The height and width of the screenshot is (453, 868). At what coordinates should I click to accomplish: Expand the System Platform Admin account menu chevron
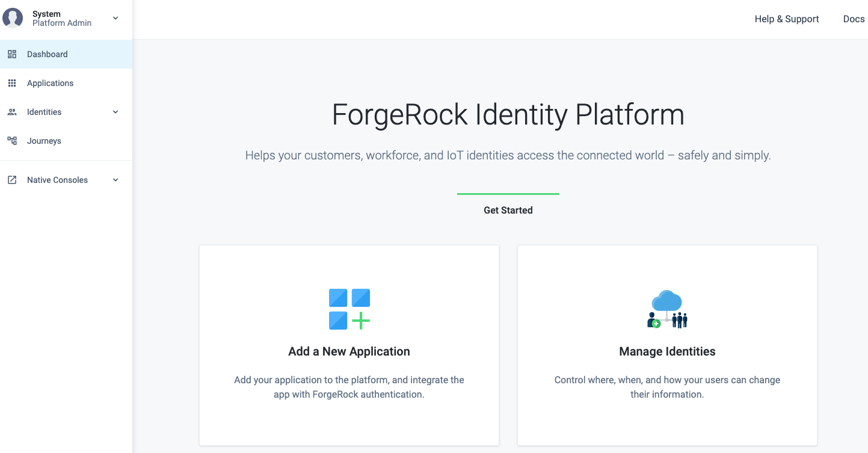pos(115,18)
